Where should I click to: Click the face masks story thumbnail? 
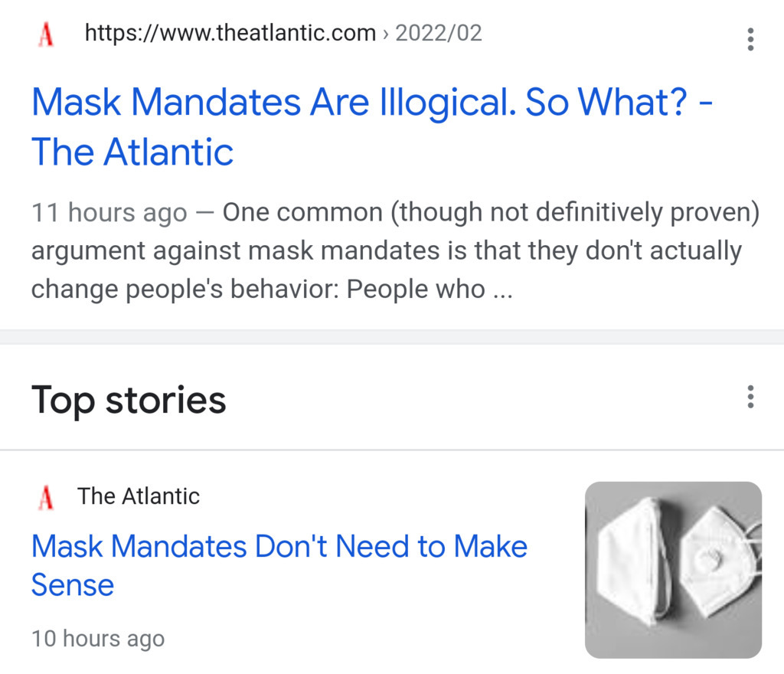(673, 569)
